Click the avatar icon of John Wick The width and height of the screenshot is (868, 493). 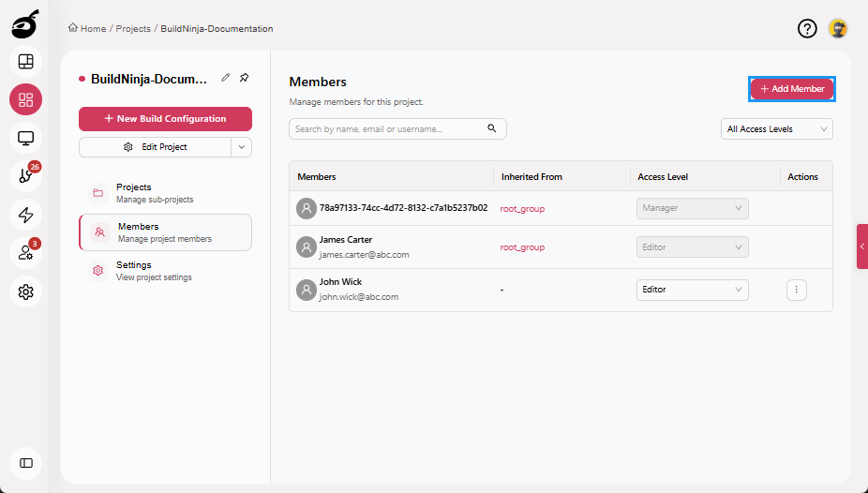tap(307, 290)
